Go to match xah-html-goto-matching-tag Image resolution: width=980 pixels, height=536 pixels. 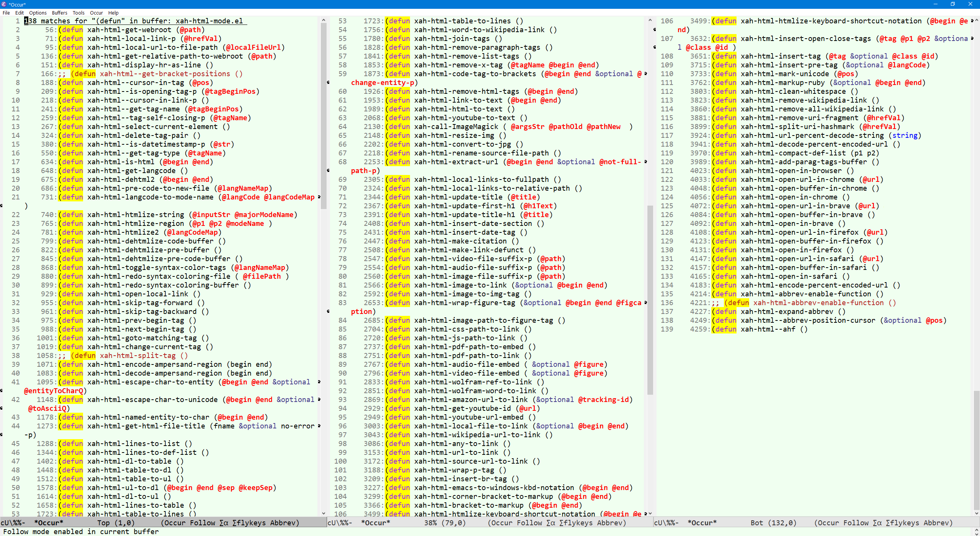[142, 338]
